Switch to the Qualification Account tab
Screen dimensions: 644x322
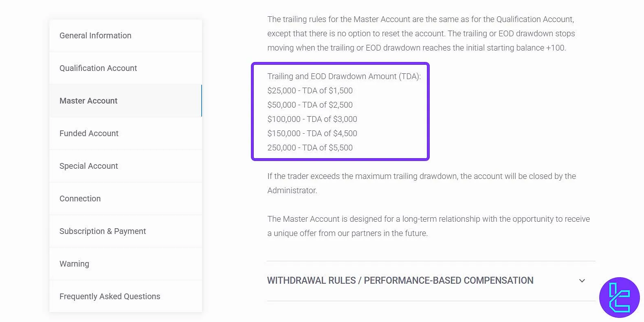click(x=98, y=68)
